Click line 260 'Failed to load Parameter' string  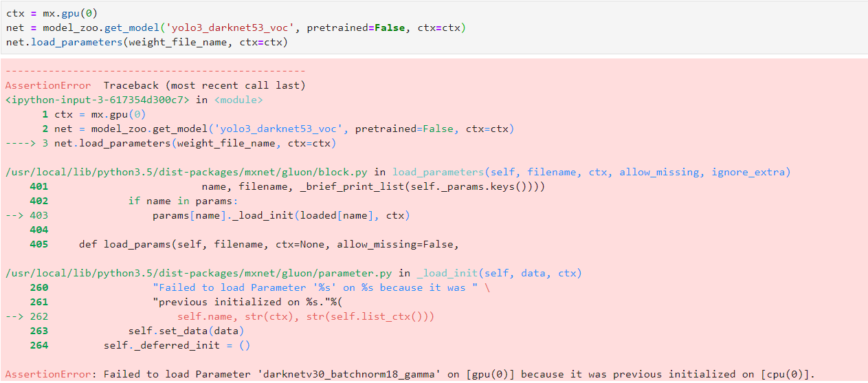coord(260,287)
